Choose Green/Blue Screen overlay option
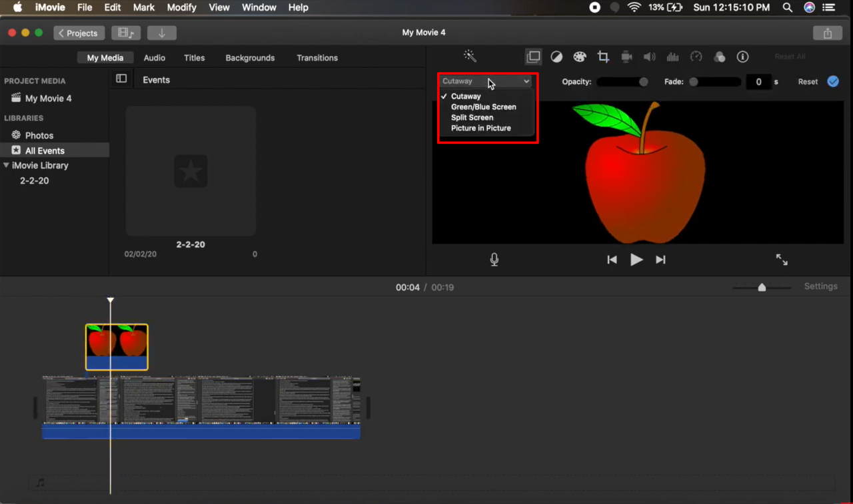The height and width of the screenshot is (504, 853). [483, 107]
